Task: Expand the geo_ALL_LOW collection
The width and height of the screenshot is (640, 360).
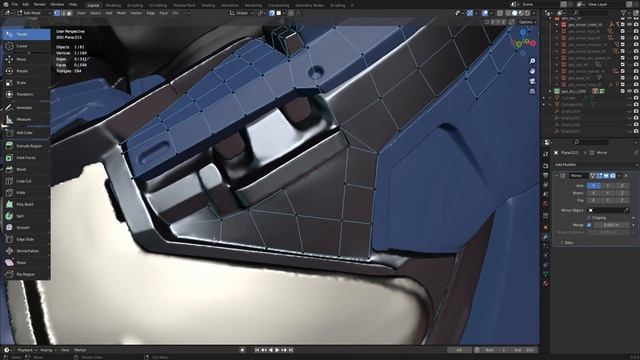Action: [x=551, y=91]
